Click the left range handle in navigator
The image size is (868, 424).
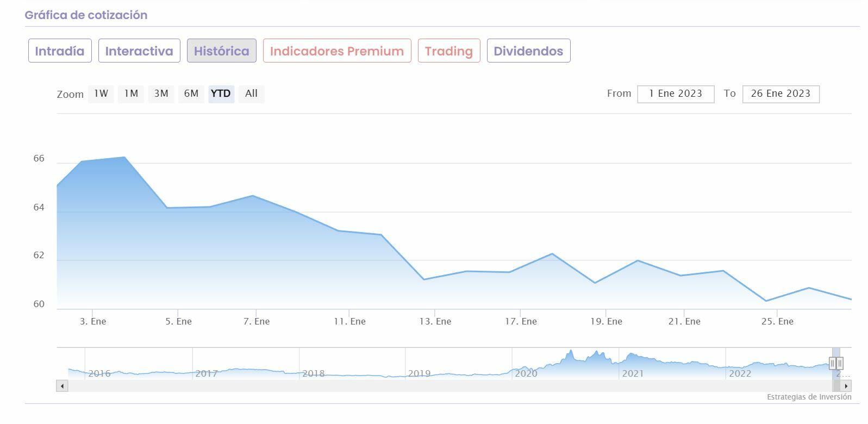click(x=832, y=363)
